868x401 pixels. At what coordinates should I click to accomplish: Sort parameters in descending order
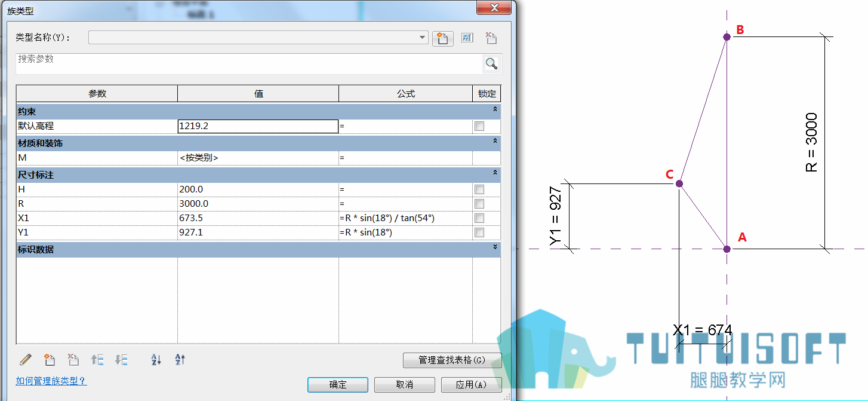[x=180, y=360]
